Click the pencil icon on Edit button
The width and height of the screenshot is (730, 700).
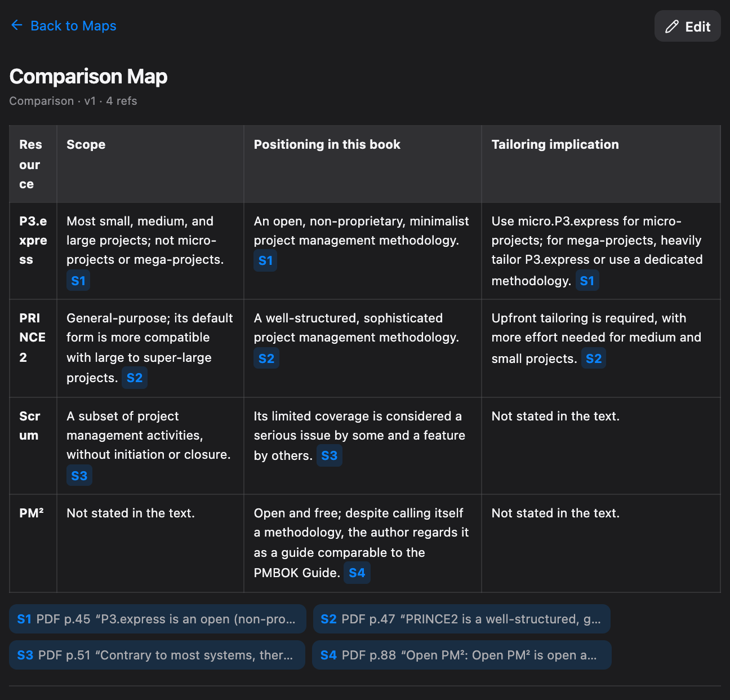click(x=672, y=26)
